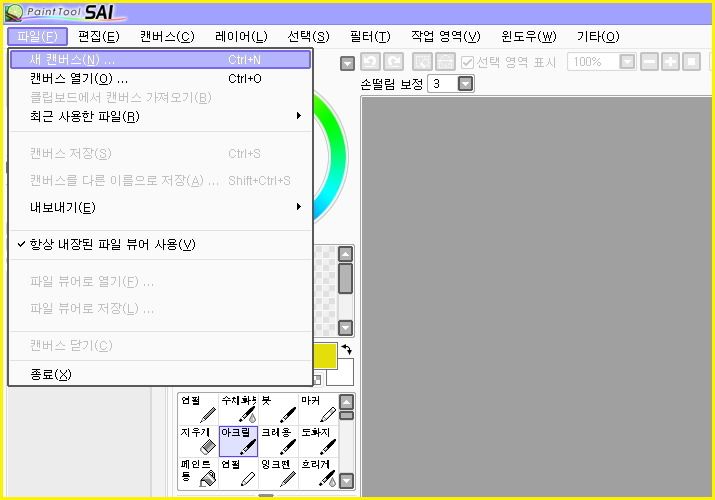This screenshot has width=715, height=500.
Task: Select the 페인트 통 paint bucket tool
Action: [198, 473]
